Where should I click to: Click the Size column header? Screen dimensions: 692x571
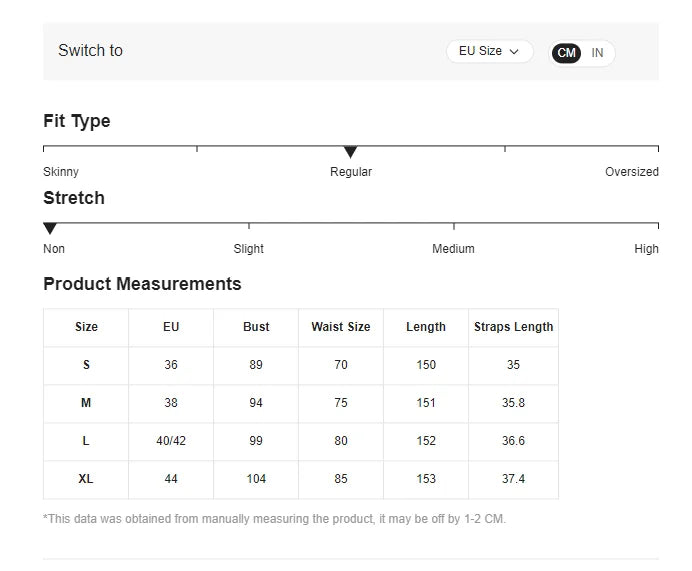point(86,327)
